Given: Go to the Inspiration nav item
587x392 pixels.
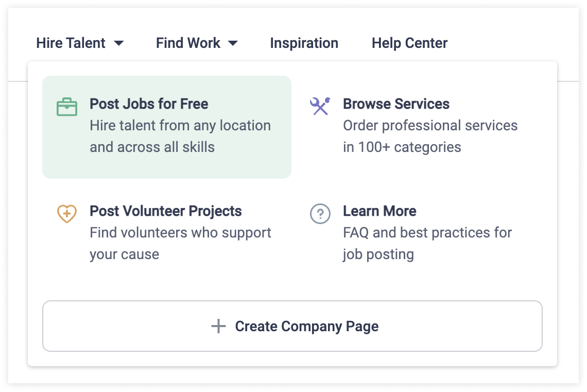Looking at the screenshot, I should point(304,43).
